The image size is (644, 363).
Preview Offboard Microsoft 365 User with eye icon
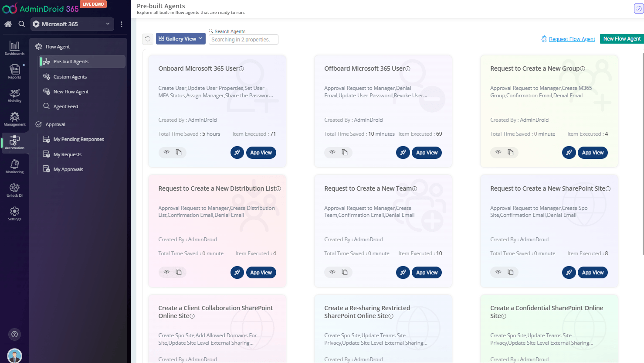point(332,152)
